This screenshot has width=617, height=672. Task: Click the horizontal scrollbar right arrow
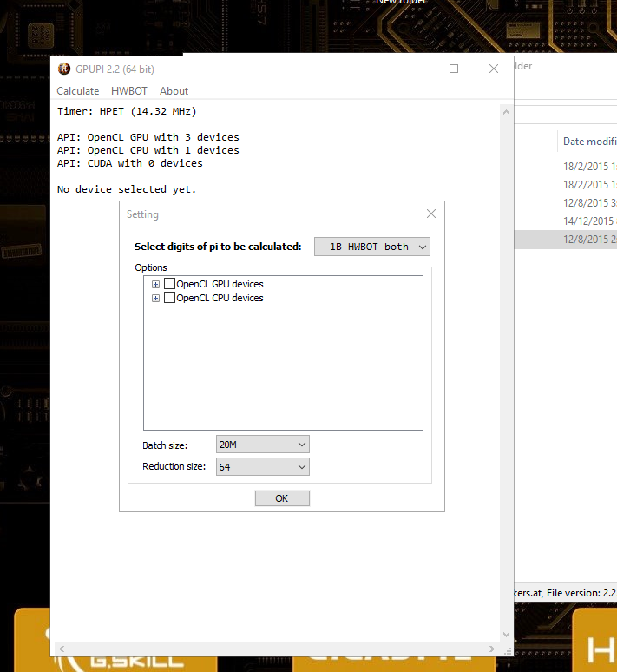pyautogui.click(x=491, y=649)
